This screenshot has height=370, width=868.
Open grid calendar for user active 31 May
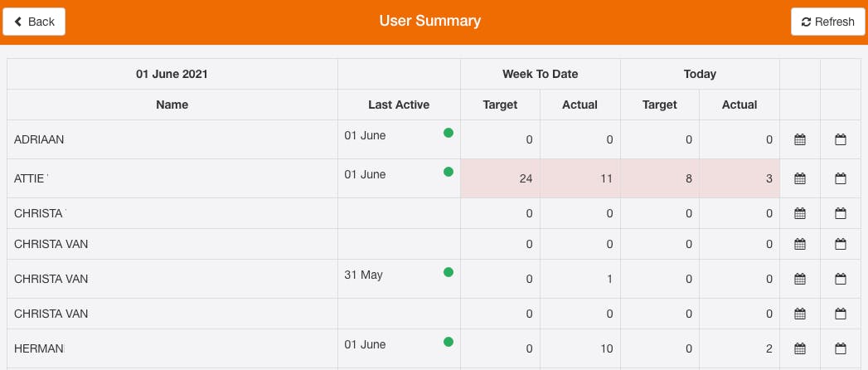800,279
